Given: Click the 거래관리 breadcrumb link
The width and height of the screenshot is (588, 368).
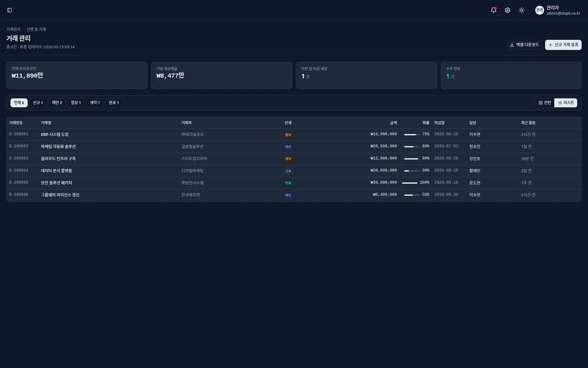Looking at the screenshot, I should point(13,29).
